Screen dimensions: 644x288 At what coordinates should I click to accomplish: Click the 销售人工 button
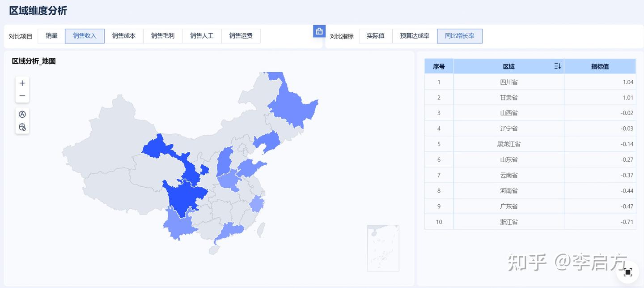(202, 36)
